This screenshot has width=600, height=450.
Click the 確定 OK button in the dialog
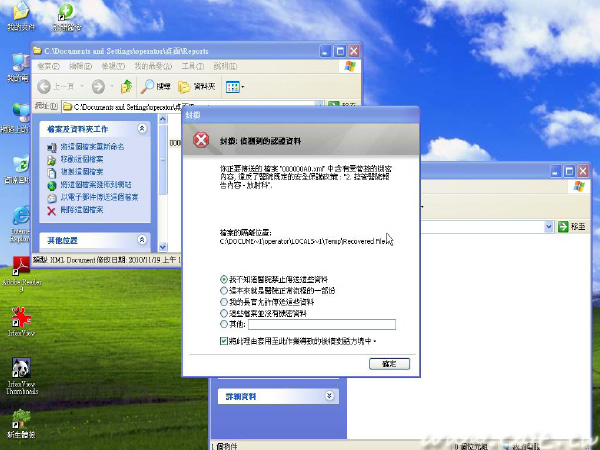(x=390, y=364)
